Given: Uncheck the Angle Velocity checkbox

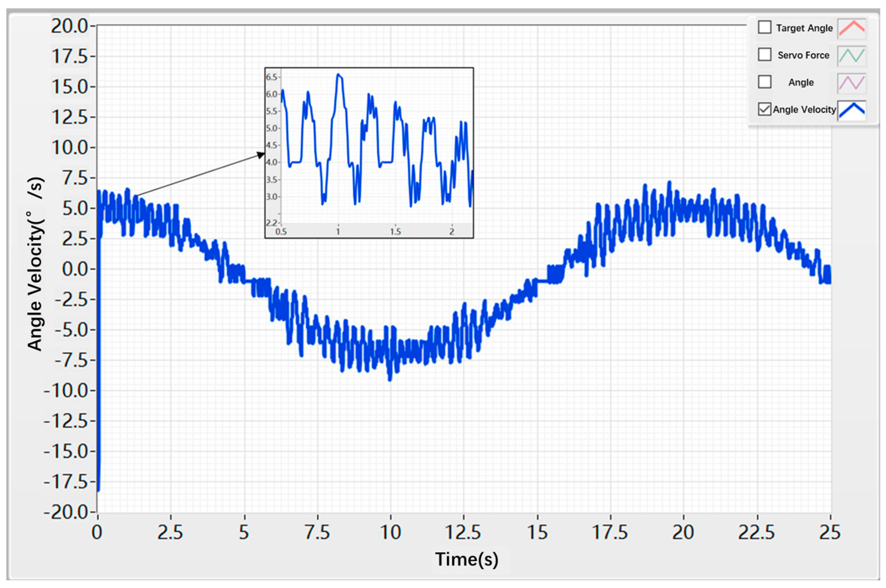Looking at the screenshot, I should coord(765,109).
